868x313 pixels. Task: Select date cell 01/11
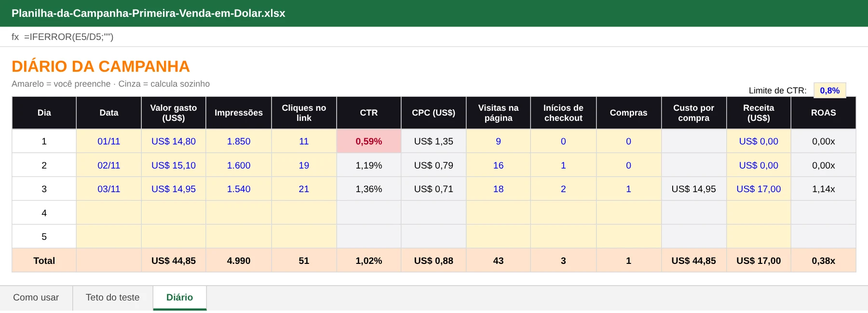click(x=109, y=141)
